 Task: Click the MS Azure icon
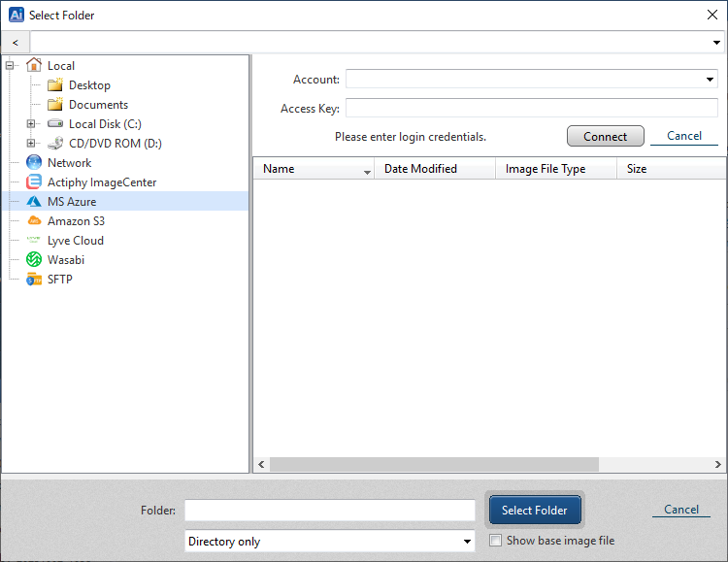point(34,202)
